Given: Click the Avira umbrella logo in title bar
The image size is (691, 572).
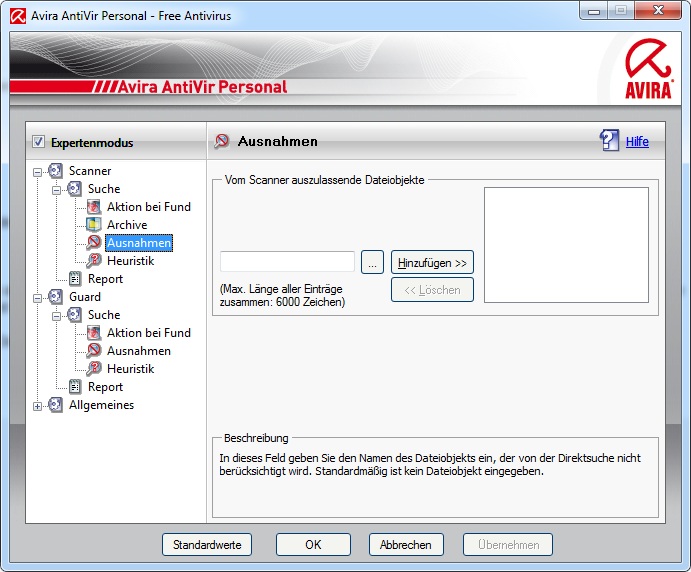Looking at the screenshot, I should coord(18,16).
